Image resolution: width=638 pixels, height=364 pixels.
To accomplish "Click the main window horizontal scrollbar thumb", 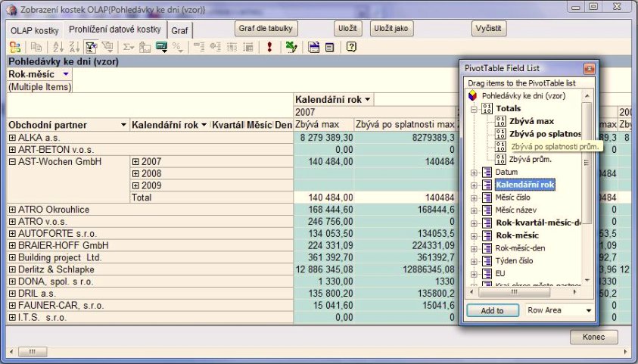I will 33,352.
